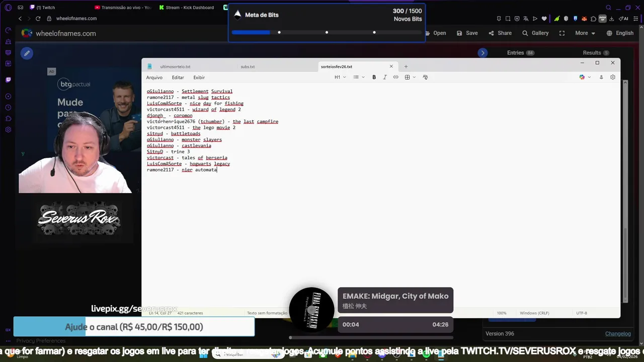Screen dimensions: 644x362
Task: Switch to ultimosorteio.txt tab
Action: pos(175,66)
